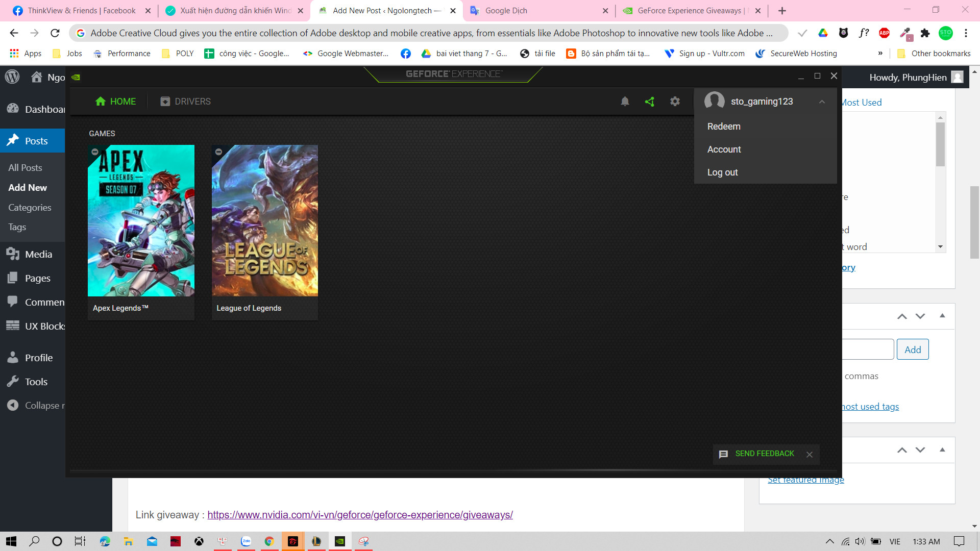Click SEND FEEDBACK button
980x551 pixels.
(x=764, y=454)
